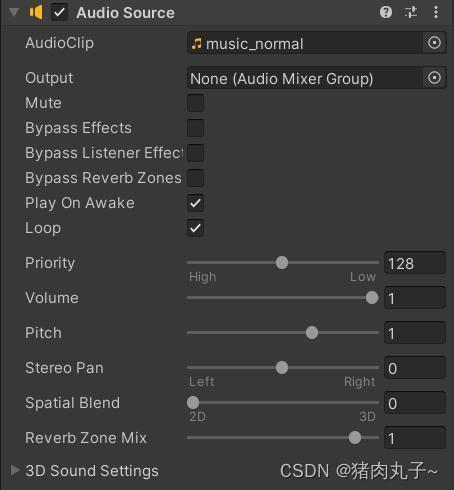Click the Pitch value input field
This screenshot has width=454, height=490.
point(415,333)
